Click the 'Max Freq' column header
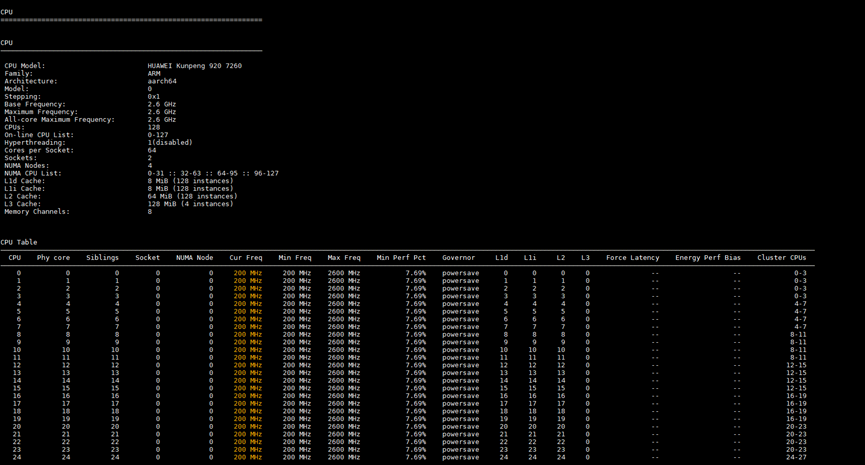Viewport: 865px width, 465px height. 344,258
